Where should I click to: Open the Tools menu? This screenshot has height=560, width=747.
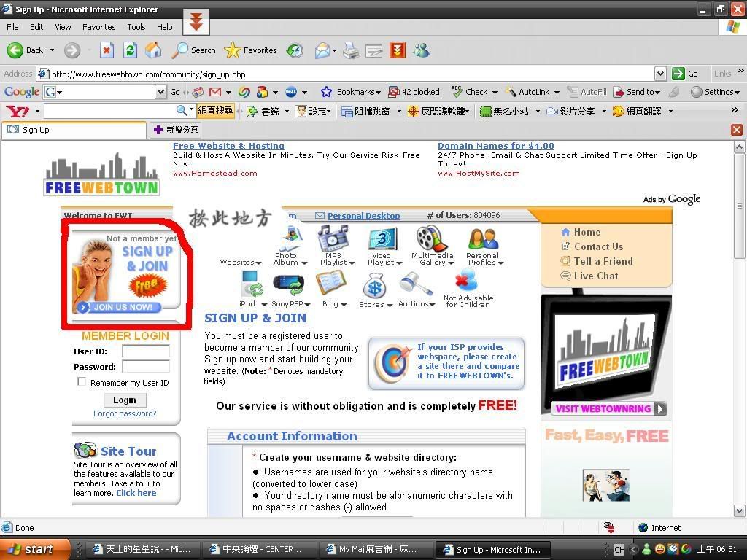point(136,27)
